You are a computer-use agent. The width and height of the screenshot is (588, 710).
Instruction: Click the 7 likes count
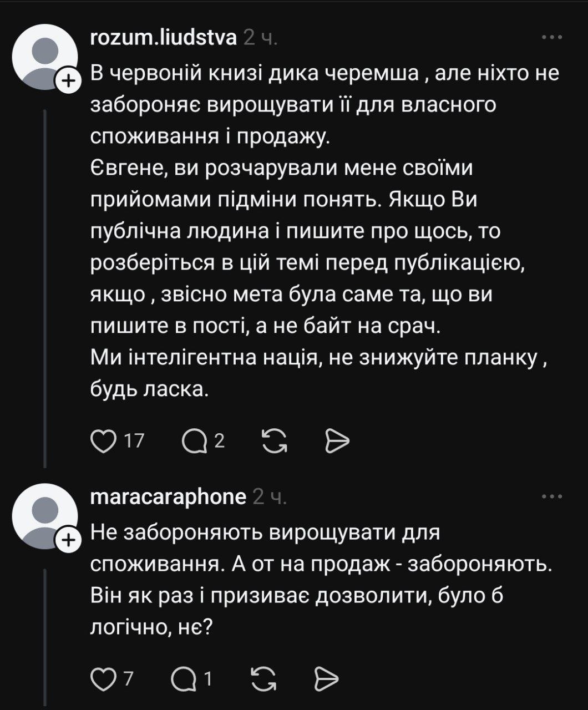tap(128, 679)
